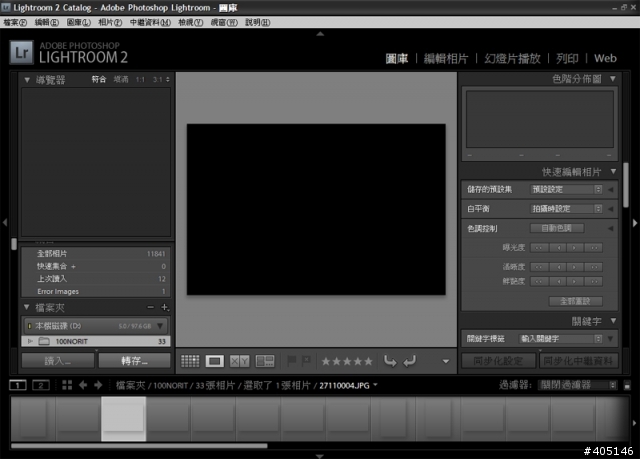Screen dimensions: 640x459
Task: Collapse the 色階分佈圖 histogram panel
Action: click(x=613, y=79)
